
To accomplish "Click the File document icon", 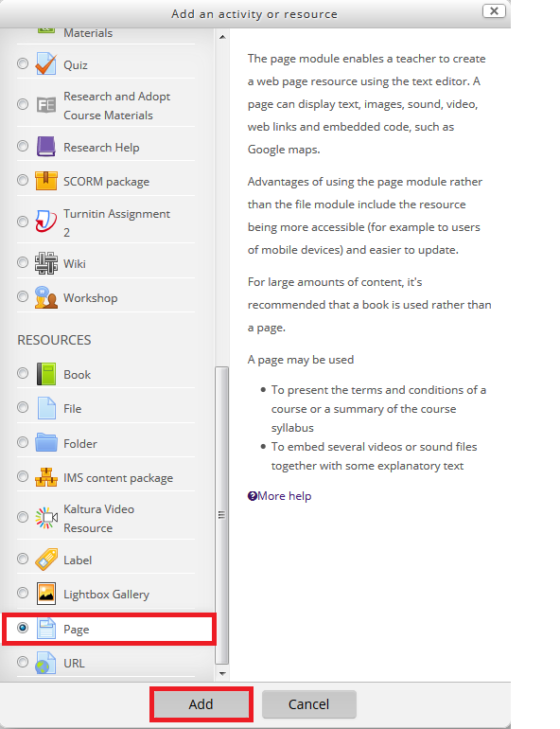I will click(x=46, y=408).
